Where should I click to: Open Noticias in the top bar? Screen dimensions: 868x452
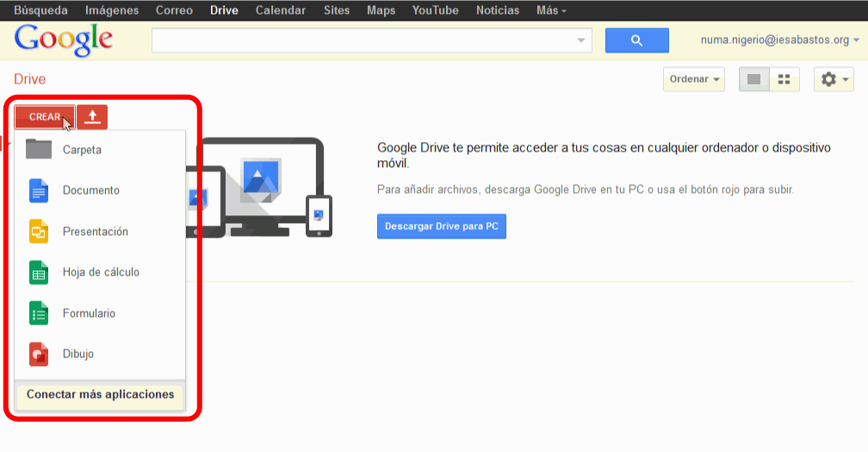498,10
